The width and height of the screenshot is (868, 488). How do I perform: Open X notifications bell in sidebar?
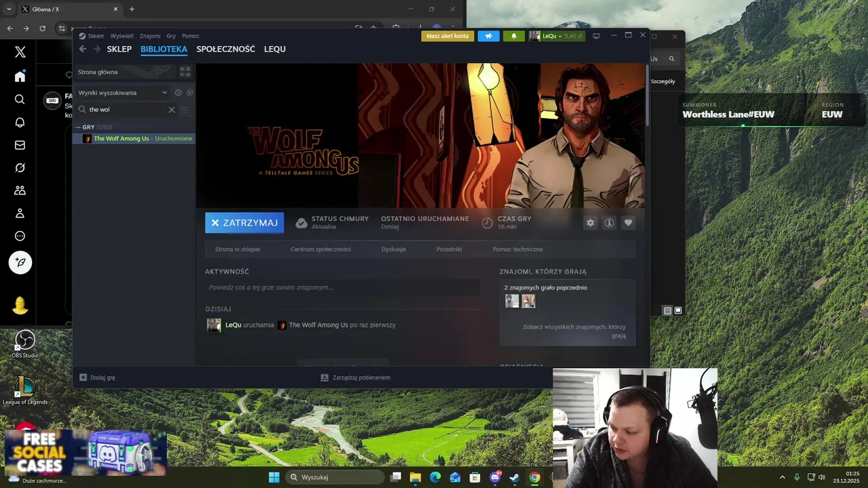point(20,122)
